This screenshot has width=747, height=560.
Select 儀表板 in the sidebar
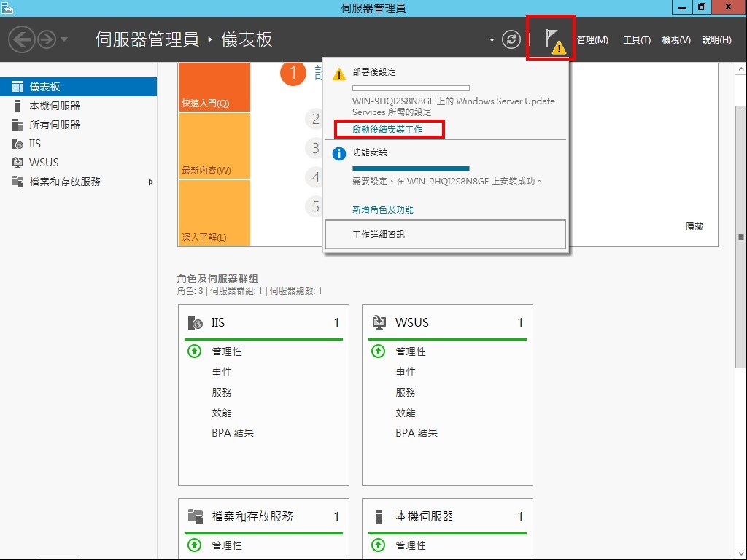click(78, 87)
